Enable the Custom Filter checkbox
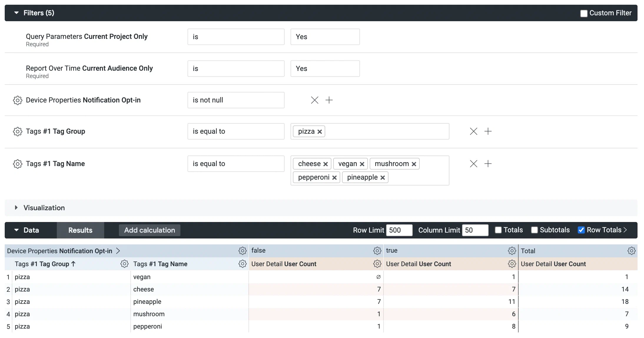This screenshot has height=338, width=644. [584, 13]
